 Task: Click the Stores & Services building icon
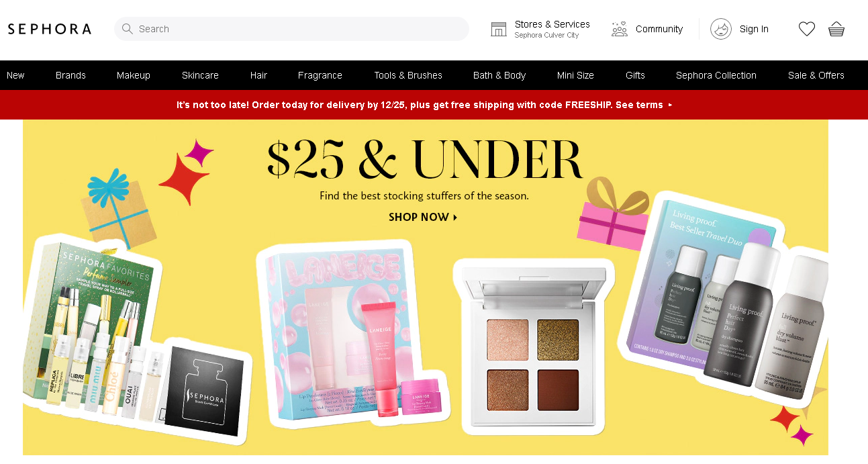(499, 29)
